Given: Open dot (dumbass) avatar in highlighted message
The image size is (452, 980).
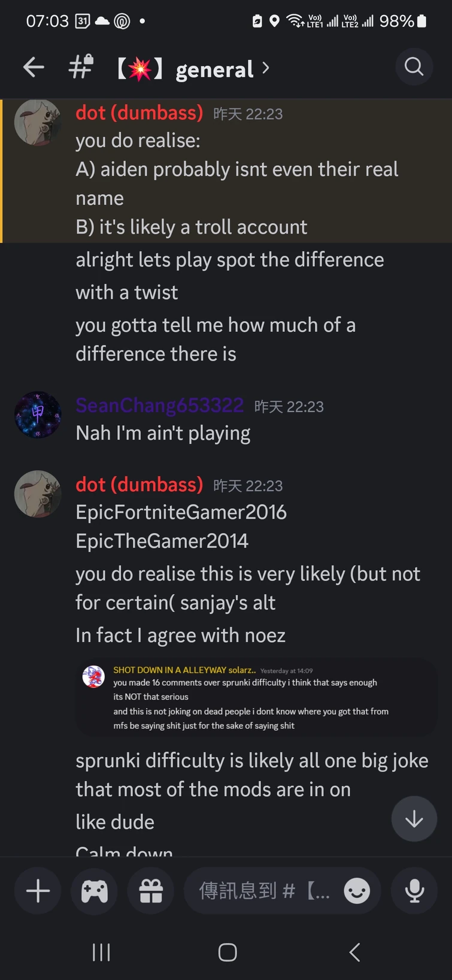Looking at the screenshot, I should [x=38, y=122].
